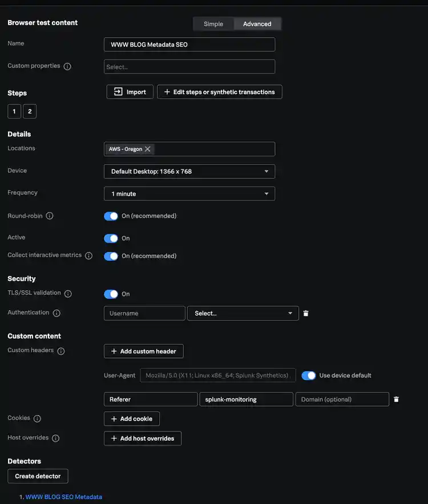Image resolution: width=428 pixels, height=504 pixels.
Task: Click the Round-robin info icon
Action: tap(50, 217)
